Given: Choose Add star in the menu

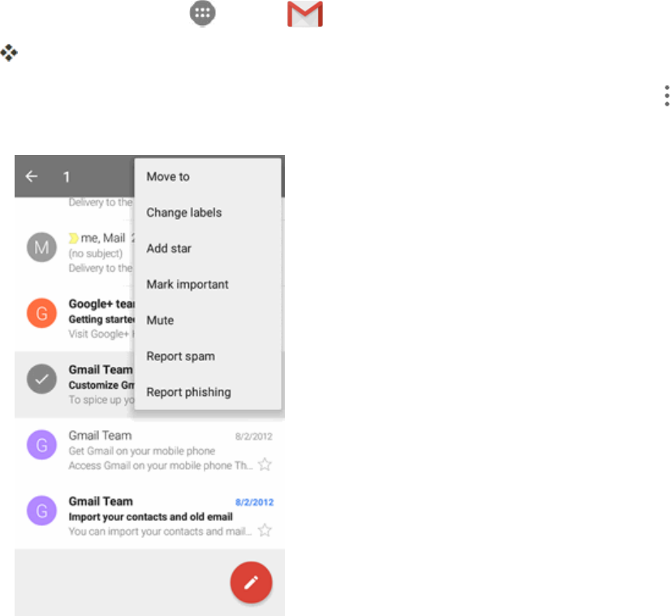Looking at the screenshot, I should pos(208,248).
